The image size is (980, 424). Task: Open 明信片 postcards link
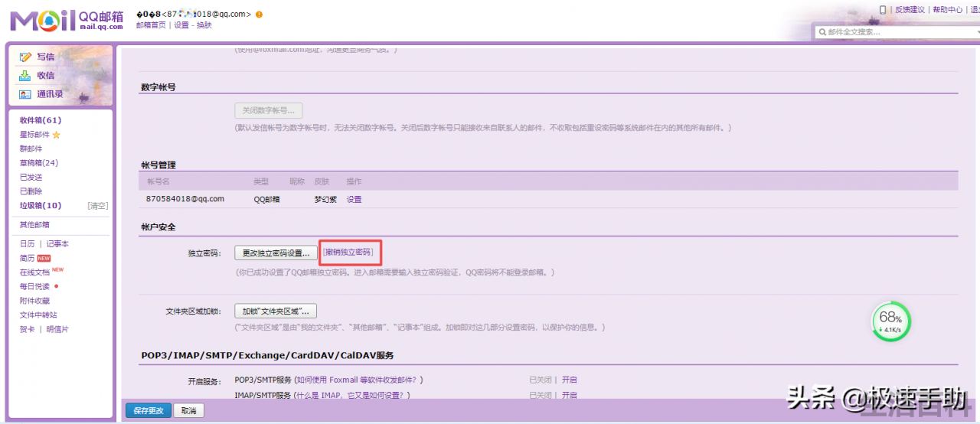point(57,329)
